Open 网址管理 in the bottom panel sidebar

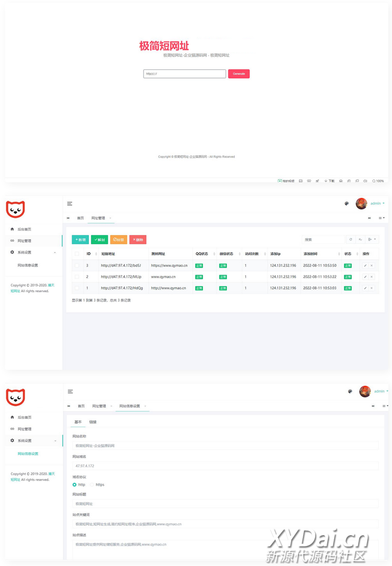click(24, 429)
